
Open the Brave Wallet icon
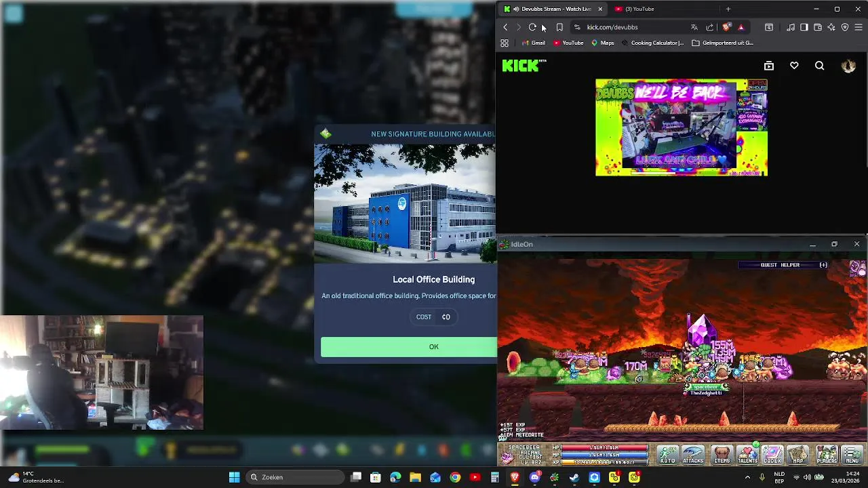[818, 27]
